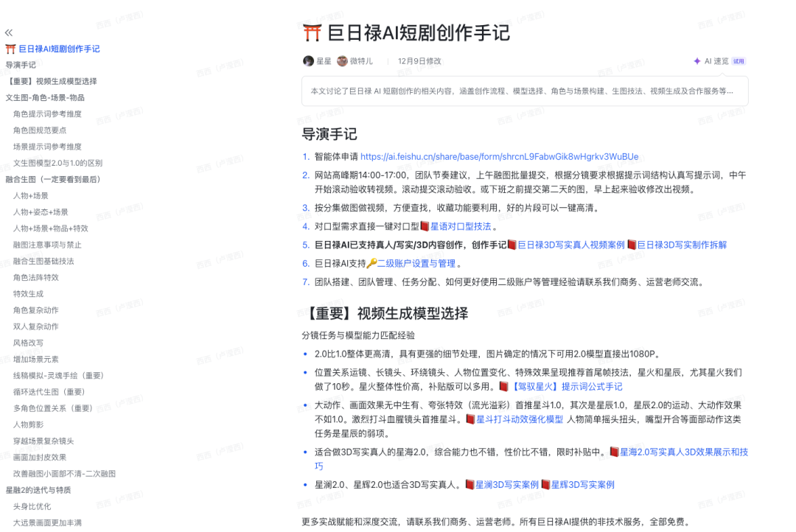796x532 pixels.
Task: Open the 巨日禄3D写实真人视频案例 link
Action: (x=571, y=245)
